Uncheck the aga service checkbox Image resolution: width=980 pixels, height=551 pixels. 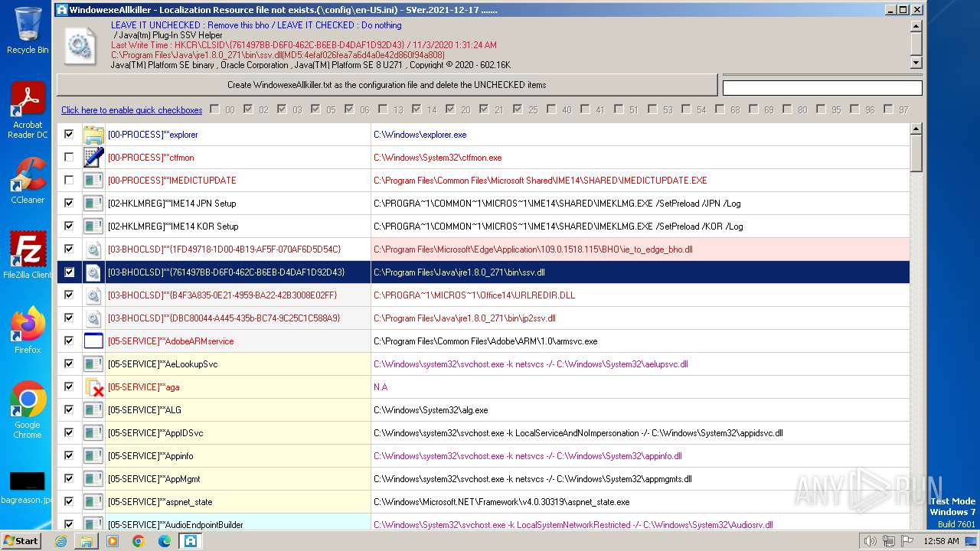(x=69, y=386)
